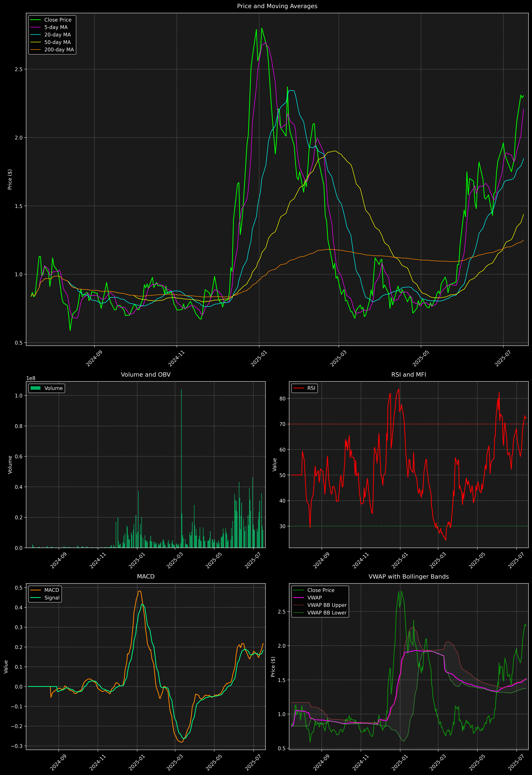Click the '2.5' tick on the VWAP chart y-axis

click(x=282, y=612)
